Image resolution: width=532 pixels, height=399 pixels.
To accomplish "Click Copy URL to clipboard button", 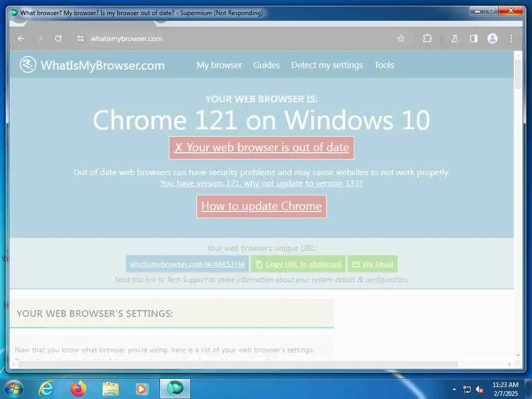I will [x=298, y=264].
